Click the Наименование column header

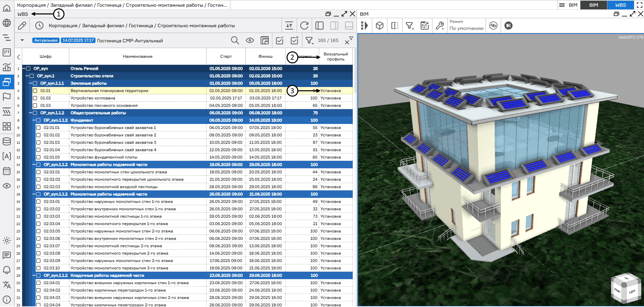coord(137,56)
